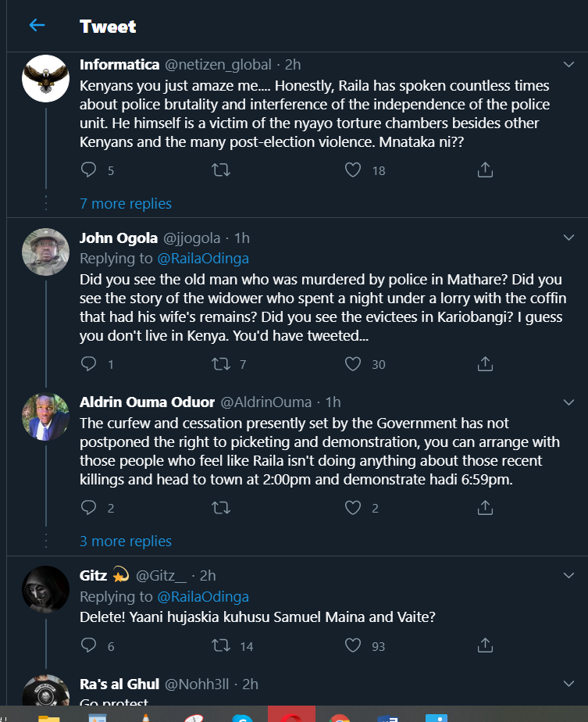Image resolution: width=588 pixels, height=722 pixels.
Task: Reply to Aldrin Ouma Oduor's tweet
Action: pyautogui.click(x=89, y=508)
